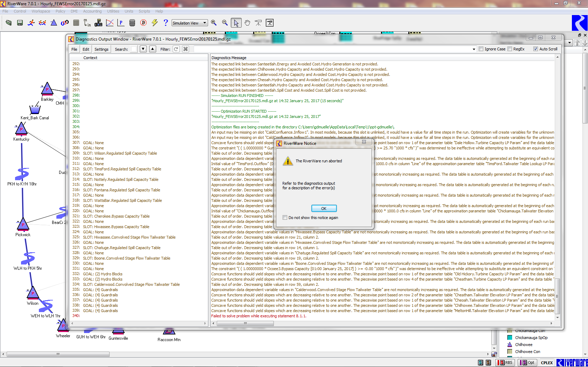Open the Simulation View dropdown
This screenshot has width=588, height=367.
coord(189,23)
